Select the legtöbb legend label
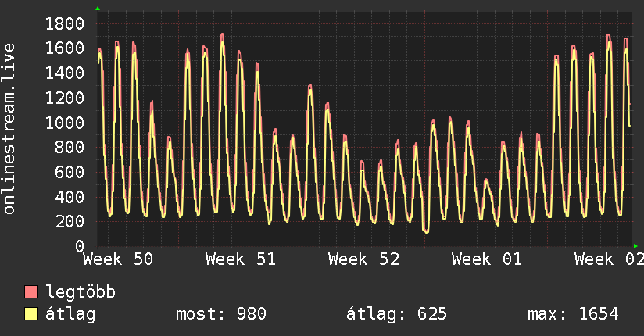The width and height of the screenshot is (644, 336). (80, 292)
